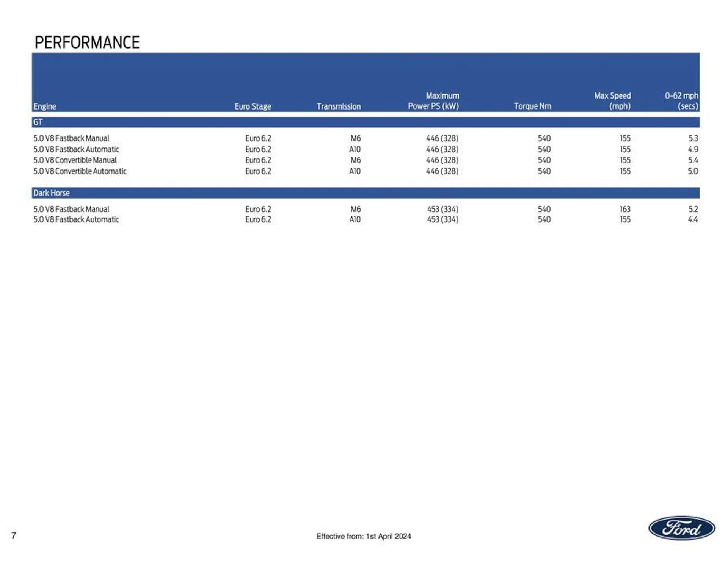Click the Effective from: 1st April 2024 text
The width and height of the screenshot is (728, 562).
pos(364,536)
